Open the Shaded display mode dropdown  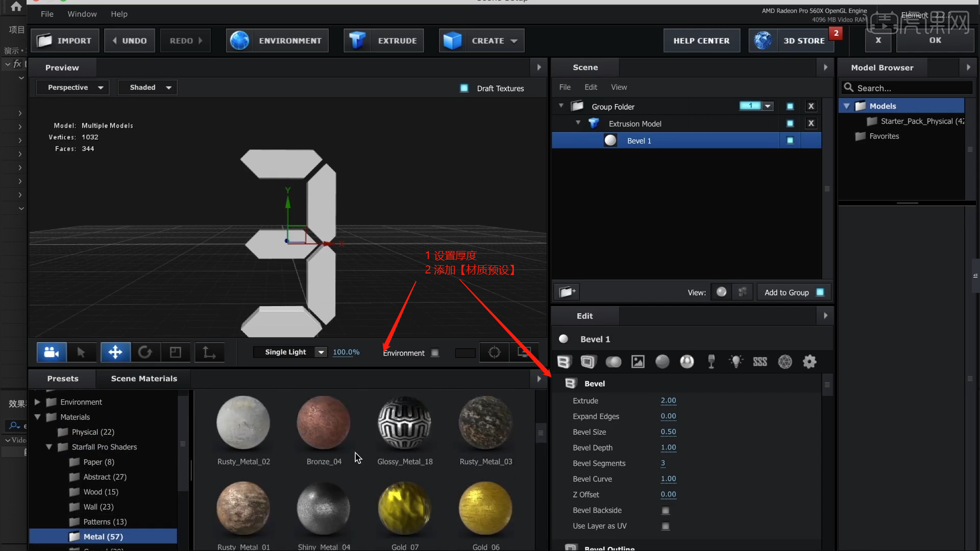148,87
